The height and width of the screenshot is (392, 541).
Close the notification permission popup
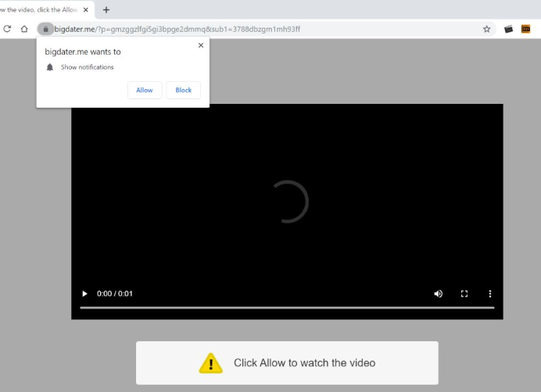point(201,45)
